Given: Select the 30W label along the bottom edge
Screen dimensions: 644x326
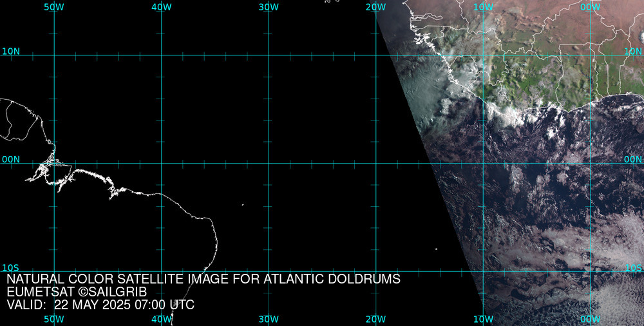Looking at the screenshot, I should pyautogui.click(x=269, y=319).
